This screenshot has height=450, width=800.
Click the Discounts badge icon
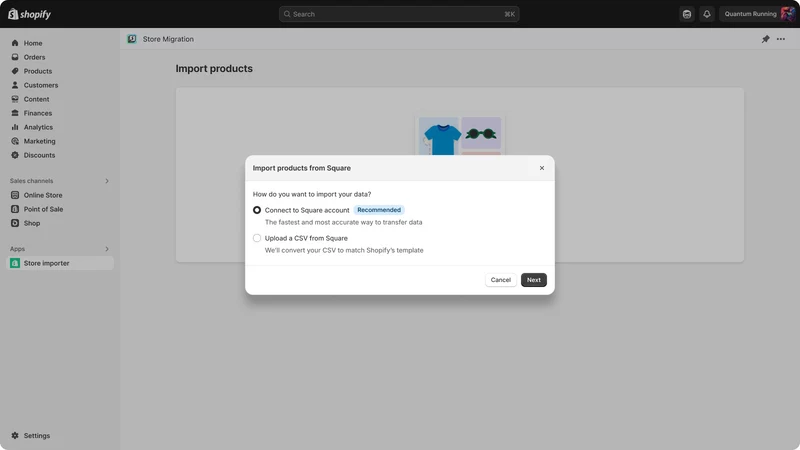15,155
